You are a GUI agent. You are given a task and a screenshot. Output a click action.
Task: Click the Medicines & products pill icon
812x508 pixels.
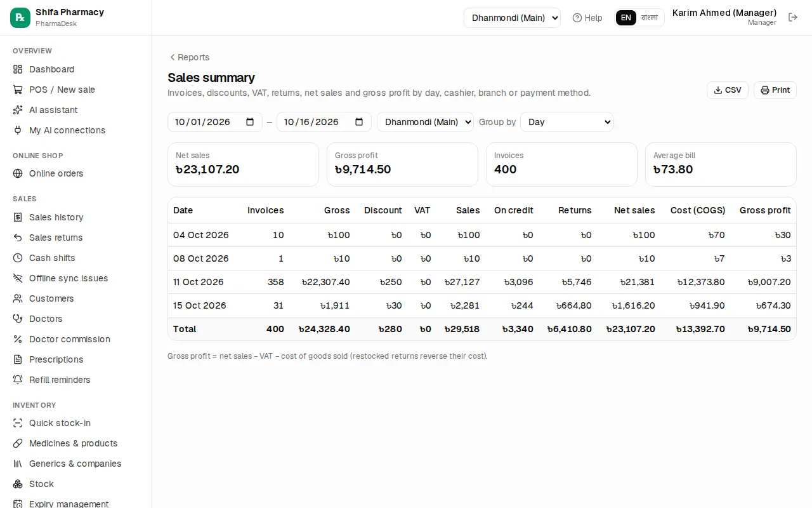(18, 443)
